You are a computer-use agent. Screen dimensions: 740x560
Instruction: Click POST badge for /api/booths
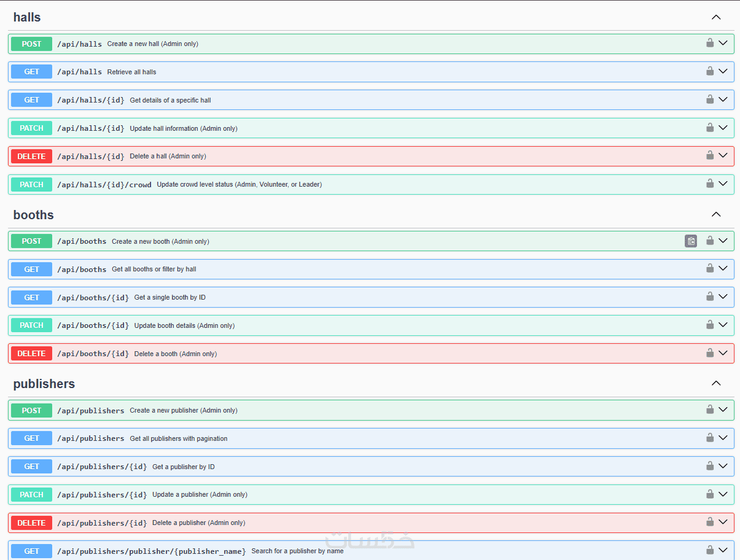pos(31,241)
